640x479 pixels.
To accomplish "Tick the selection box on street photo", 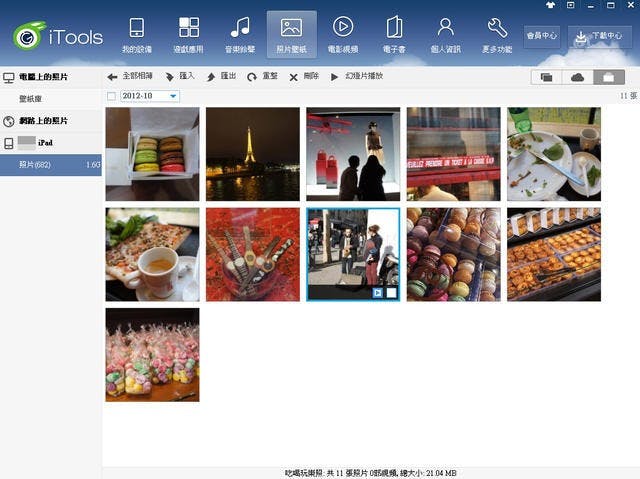I will tap(391, 292).
